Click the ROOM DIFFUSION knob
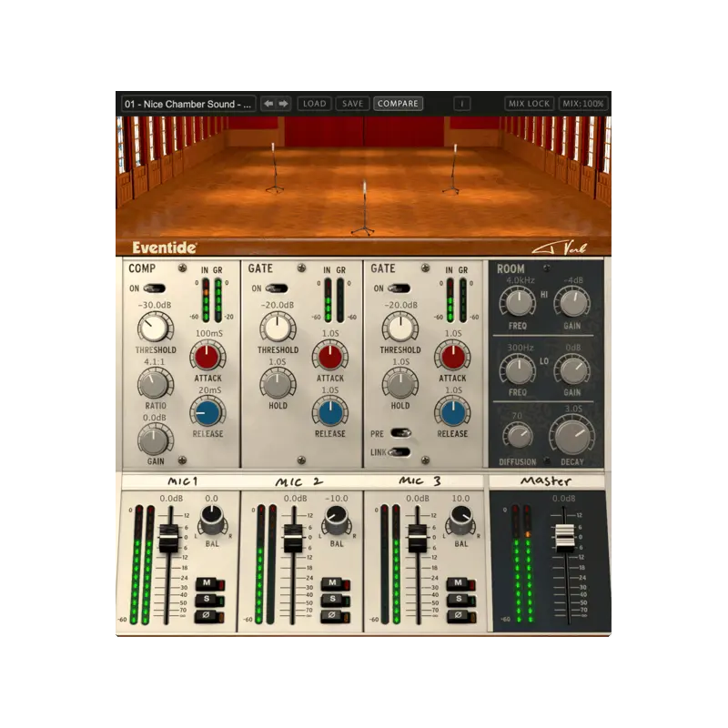Screen dimensions: 728x728 [518, 436]
